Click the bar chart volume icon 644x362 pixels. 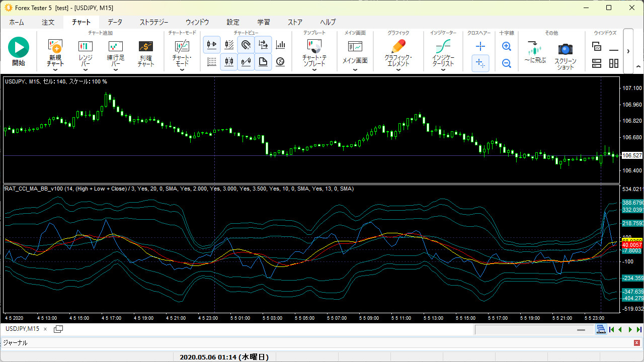click(x=280, y=45)
